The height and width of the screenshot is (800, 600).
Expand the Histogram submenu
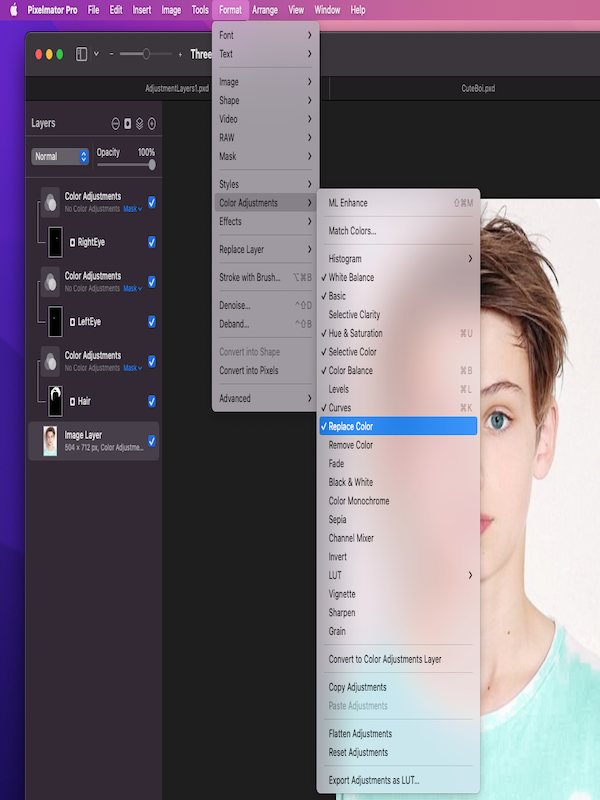tap(398, 259)
